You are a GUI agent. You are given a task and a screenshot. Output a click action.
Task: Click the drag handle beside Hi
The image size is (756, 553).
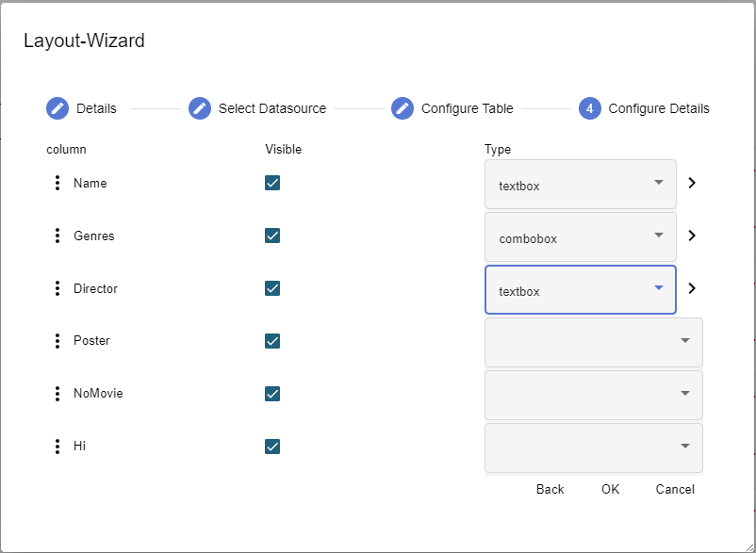[58, 446]
